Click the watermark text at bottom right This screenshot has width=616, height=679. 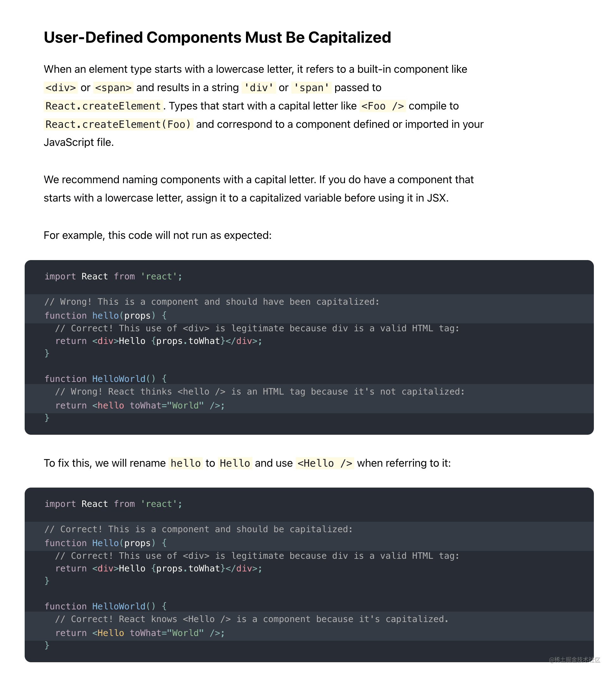tap(574, 659)
